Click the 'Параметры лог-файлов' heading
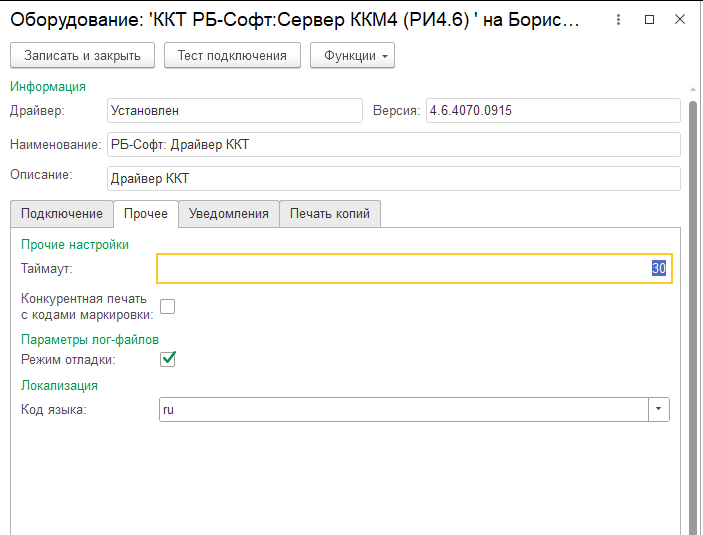703x535 pixels. coord(90,340)
